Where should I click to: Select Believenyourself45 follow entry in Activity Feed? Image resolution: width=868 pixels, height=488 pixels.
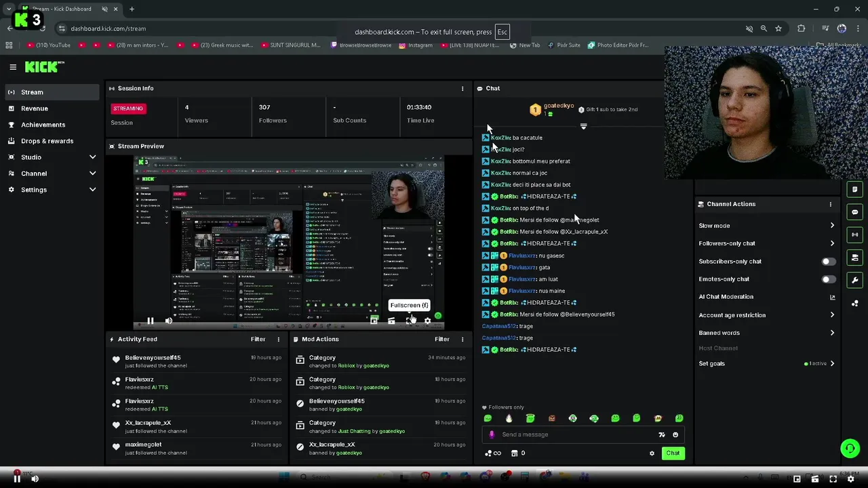click(x=197, y=361)
